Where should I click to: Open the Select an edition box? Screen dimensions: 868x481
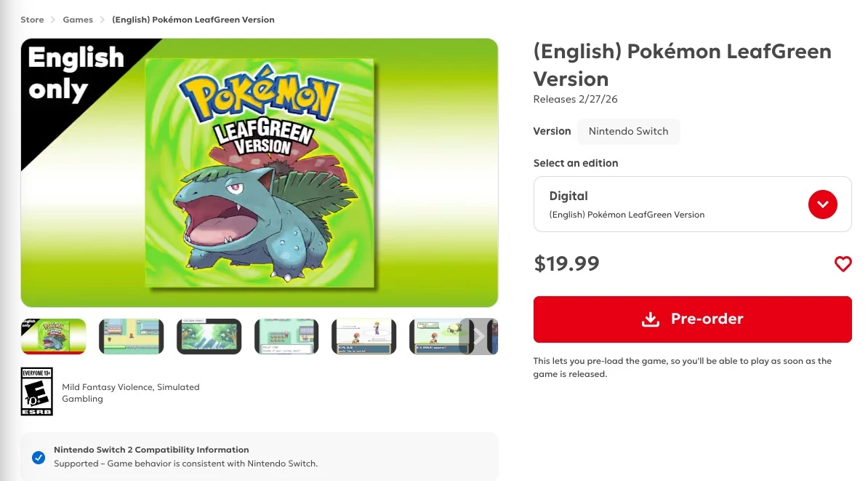[669, 204]
